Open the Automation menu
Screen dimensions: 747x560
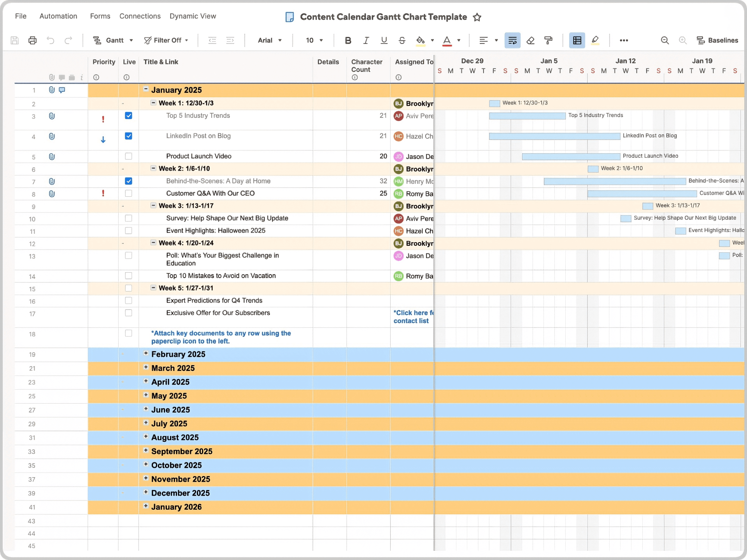click(x=58, y=16)
